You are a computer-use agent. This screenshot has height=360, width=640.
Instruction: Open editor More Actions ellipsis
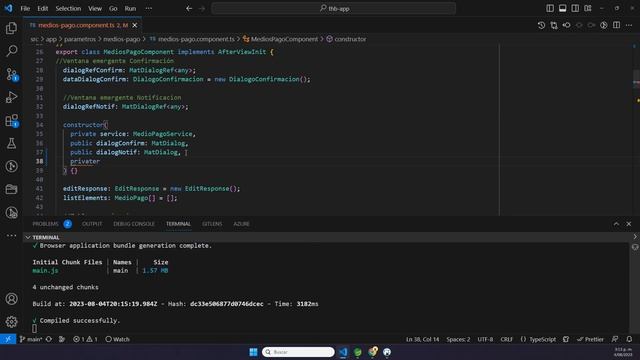click(629, 25)
